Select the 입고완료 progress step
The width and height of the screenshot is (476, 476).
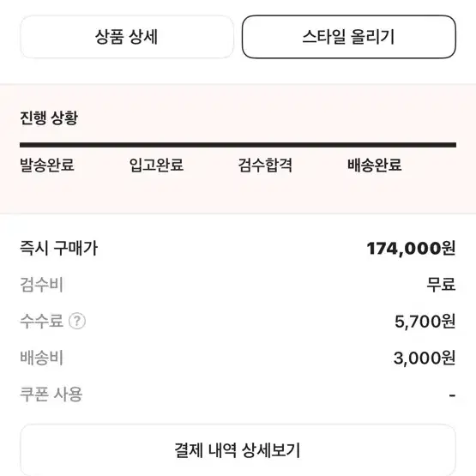click(156, 166)
